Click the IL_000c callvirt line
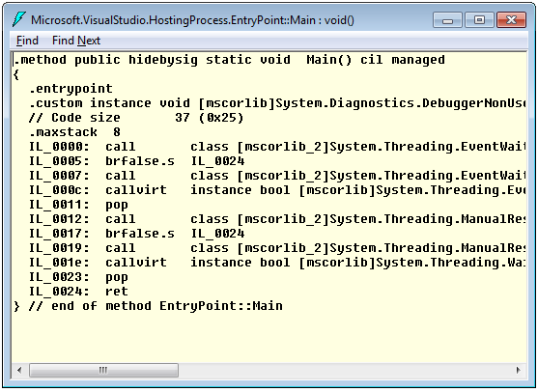 (277, 190)
